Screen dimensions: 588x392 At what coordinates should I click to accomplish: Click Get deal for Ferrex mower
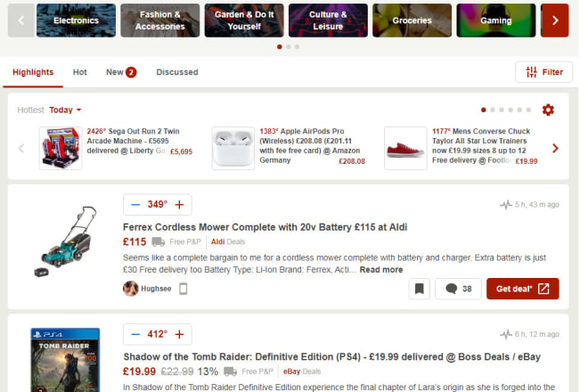tap(523, 289)
